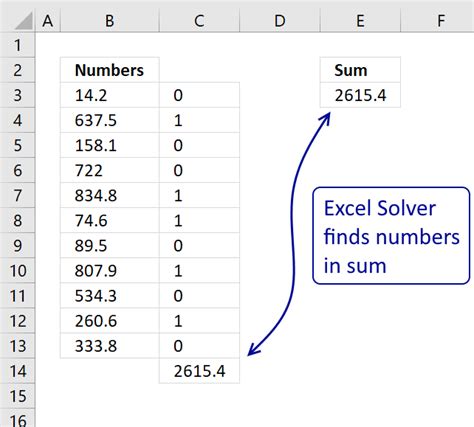This screenshot has width=474, height=427.
Task: Select cell with value 333.8
Action: click(110, 346)
